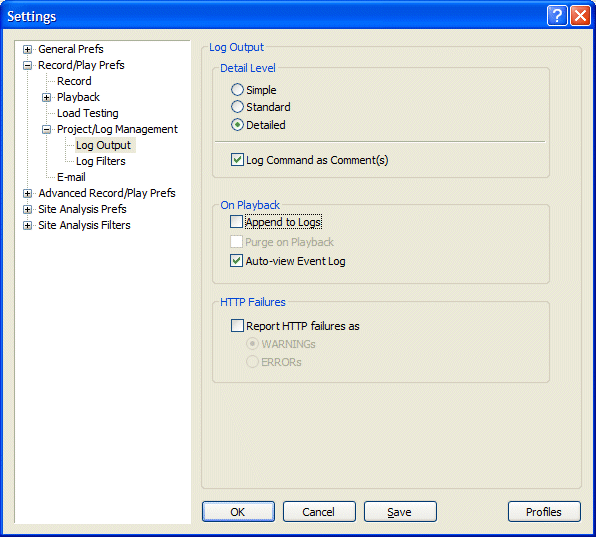Click the Save button

[x=400, y=512]
